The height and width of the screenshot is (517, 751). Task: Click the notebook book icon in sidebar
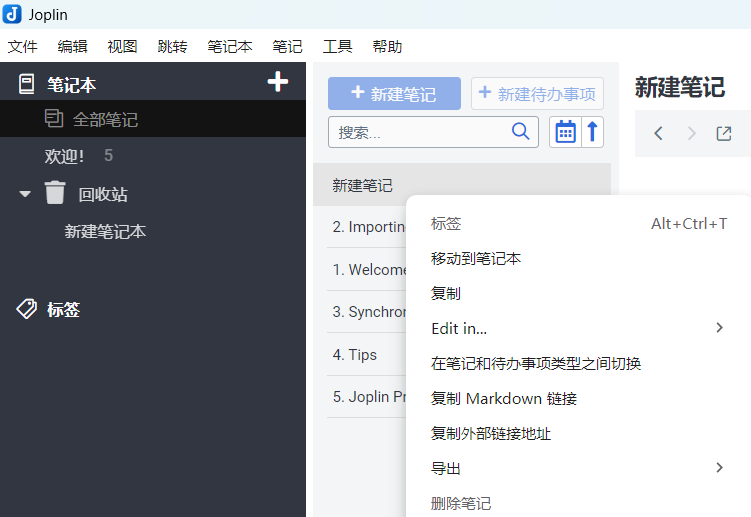[26, 84]
